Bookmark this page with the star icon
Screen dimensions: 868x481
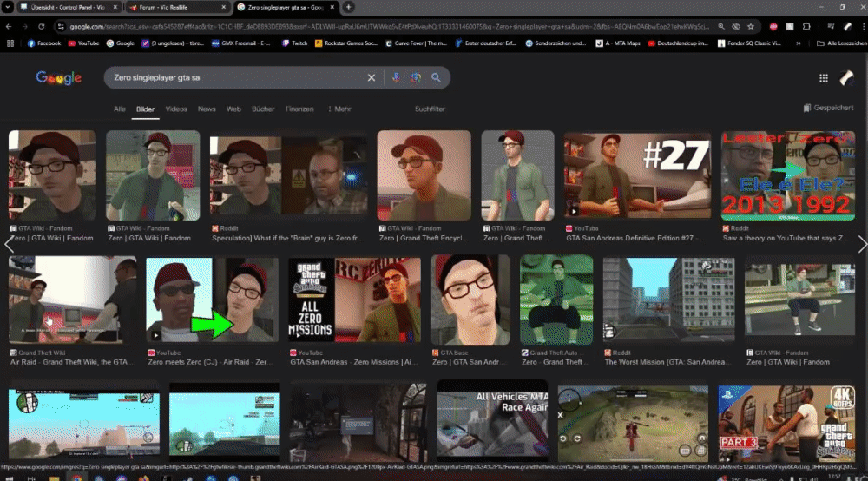[x=751, y=27]
